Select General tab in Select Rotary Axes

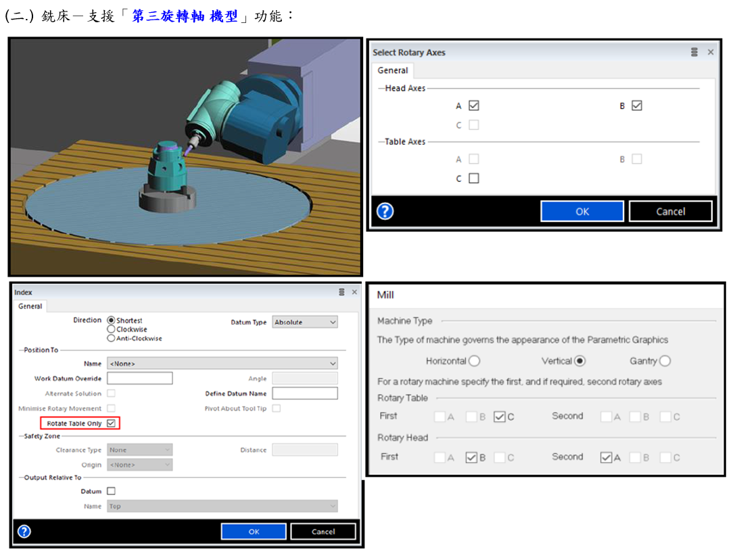[392, 70]
